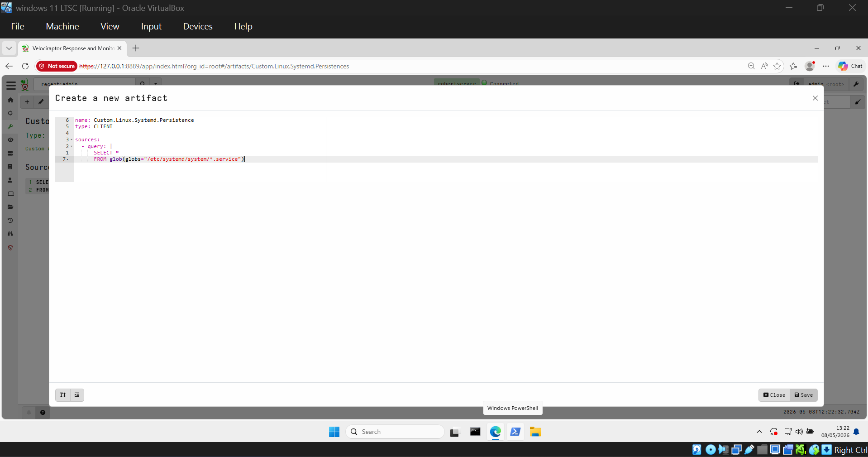This screenshot has height=457, width=868.
Task: Open Client Events binoculars icon
Action: tap(10, 234)
